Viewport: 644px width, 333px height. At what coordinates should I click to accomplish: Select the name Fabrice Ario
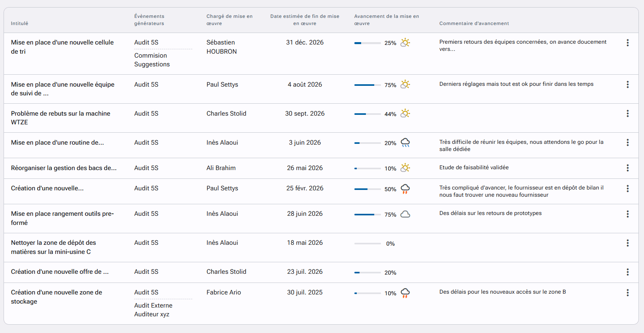coord(224,292)
